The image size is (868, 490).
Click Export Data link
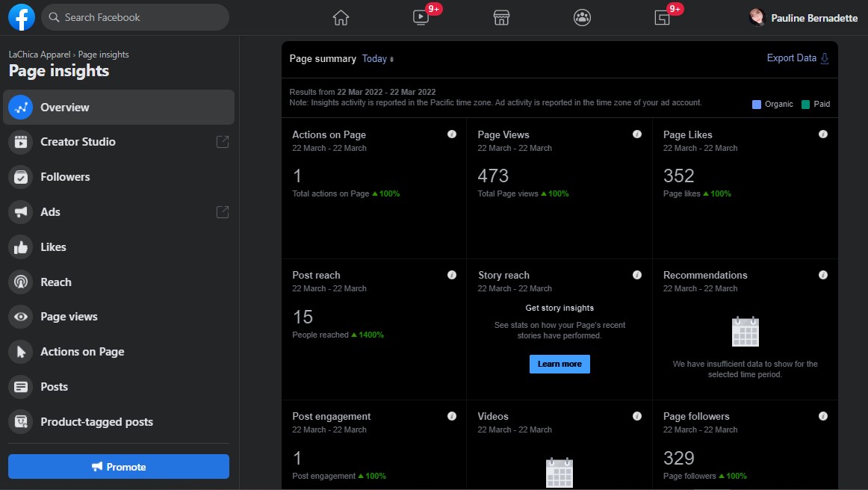pos(791,58)
